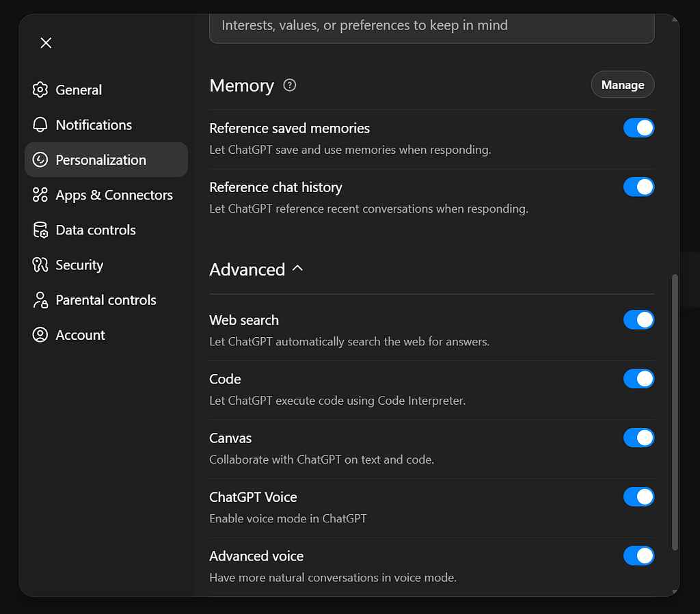Switch to the Security tab
This screenshot has width=700, height=614.
[x=106, y=265]
